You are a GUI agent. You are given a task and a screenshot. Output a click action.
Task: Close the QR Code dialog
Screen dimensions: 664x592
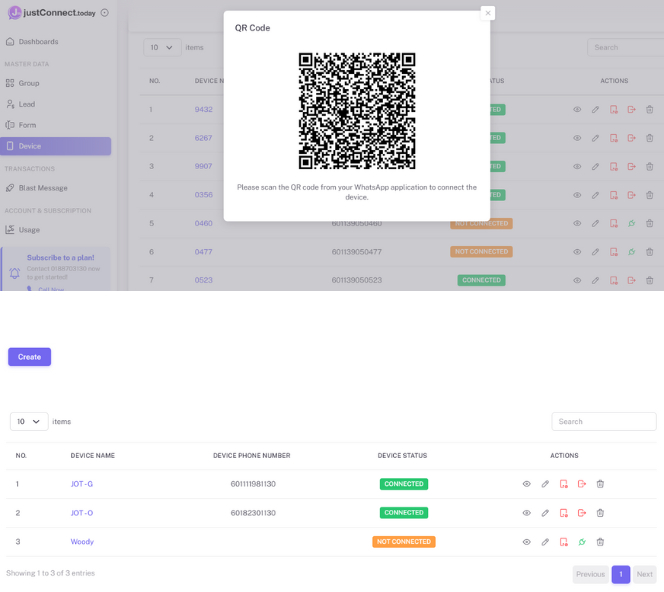[488, 13]
